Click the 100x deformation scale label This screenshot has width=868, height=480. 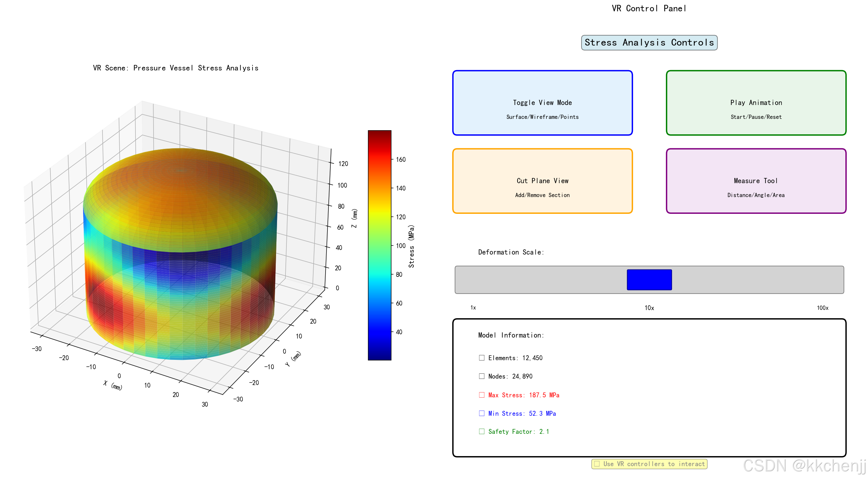(x=822, y=308)
